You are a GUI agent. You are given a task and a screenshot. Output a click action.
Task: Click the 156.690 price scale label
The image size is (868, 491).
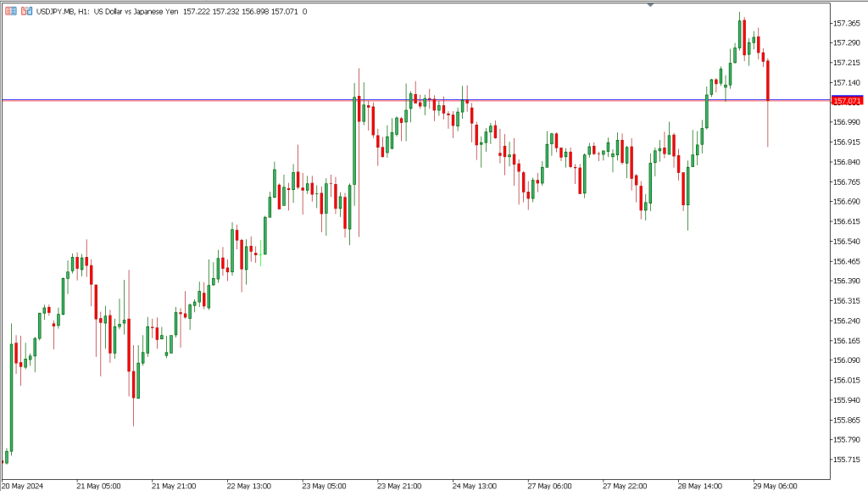tap(847, 202)
